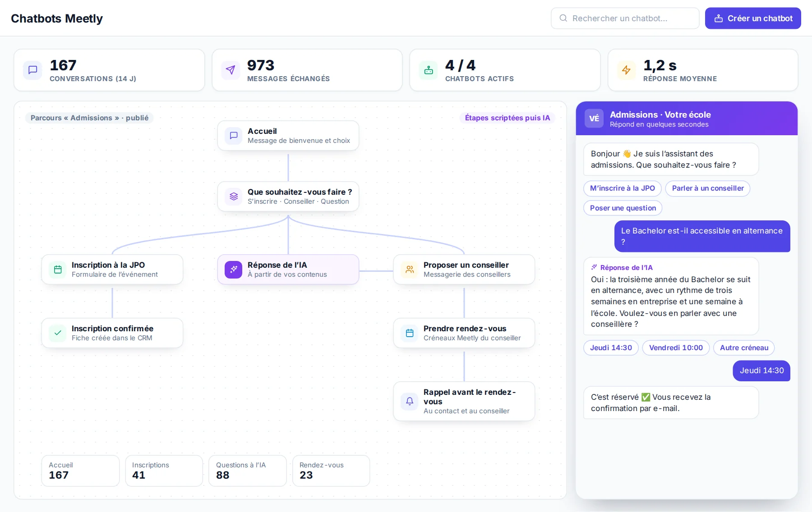
Task: Click the Questions à l'IA 88 stat tile
Action: (x=248, y=471)
